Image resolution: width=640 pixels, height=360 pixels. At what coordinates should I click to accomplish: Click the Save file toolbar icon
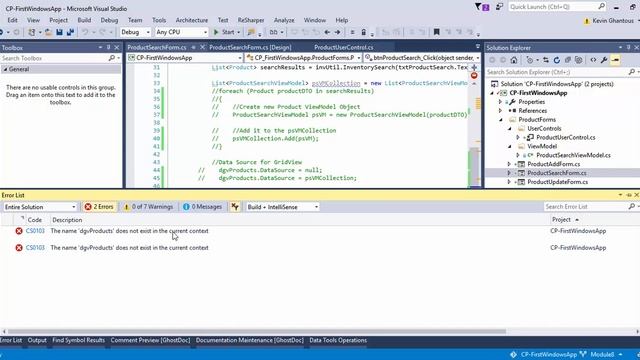[60, 32]
